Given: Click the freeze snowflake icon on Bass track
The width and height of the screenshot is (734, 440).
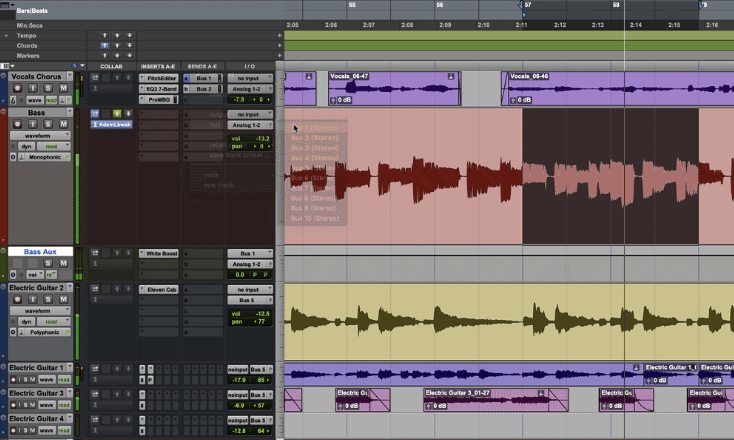Looking at the screenshot, I should pyautogui.click(x=13, y=147).
